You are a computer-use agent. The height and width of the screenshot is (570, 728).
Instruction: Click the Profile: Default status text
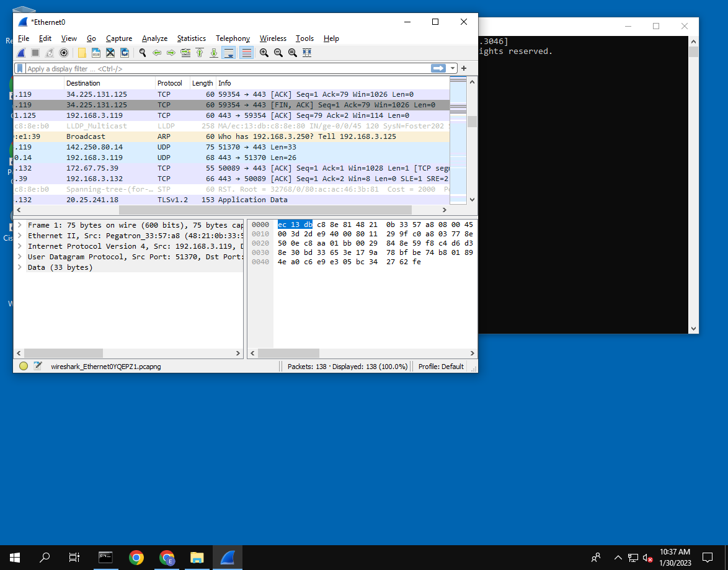pos(441,367)
